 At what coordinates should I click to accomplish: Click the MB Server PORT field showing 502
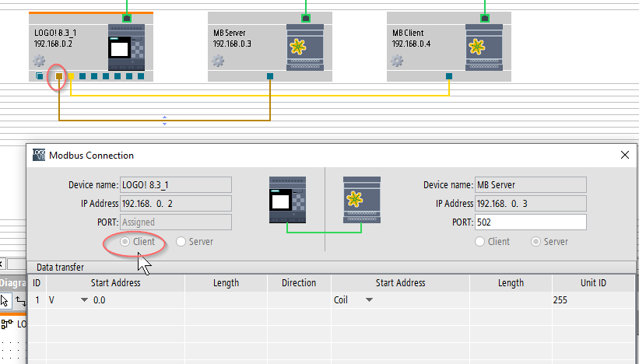coord(531,222)
